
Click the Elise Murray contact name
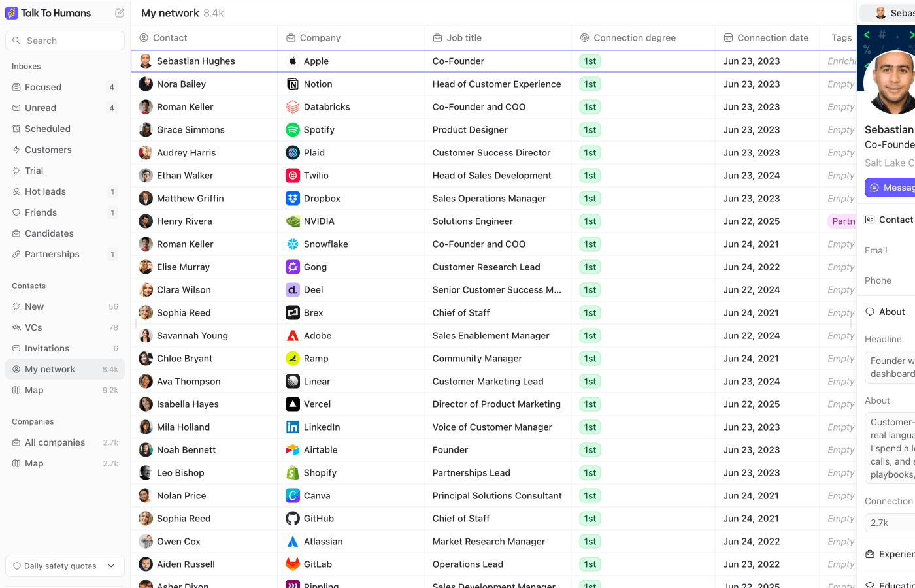pos(183,267)
